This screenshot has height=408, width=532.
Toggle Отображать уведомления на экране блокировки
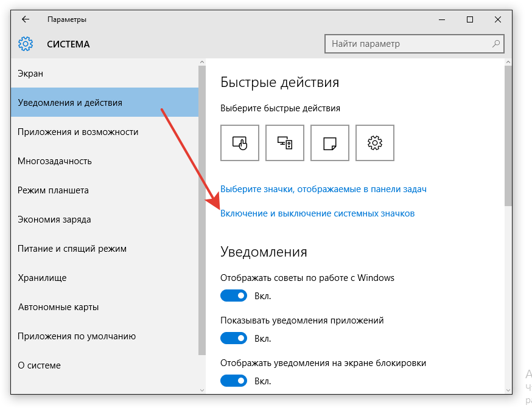[x=234, y=381]
